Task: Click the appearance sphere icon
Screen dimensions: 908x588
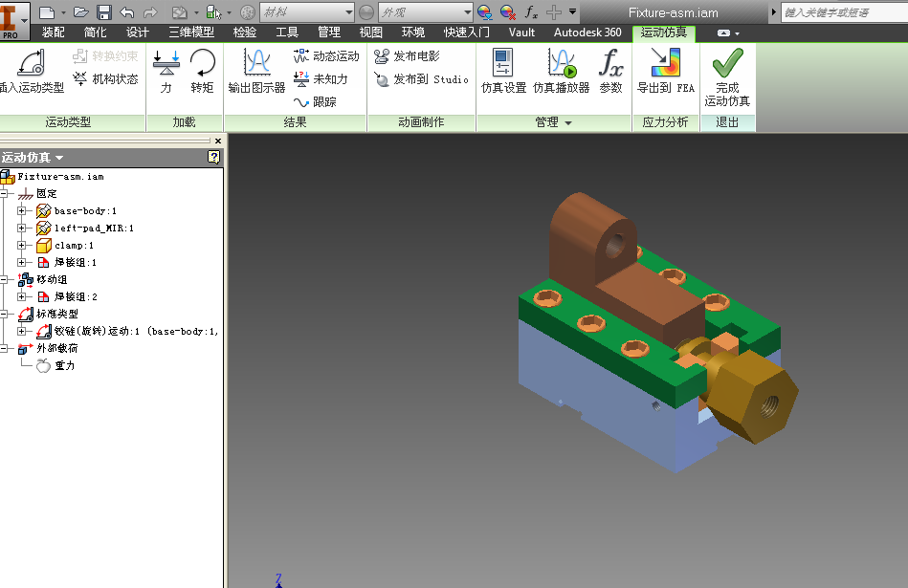Action: 366,12
